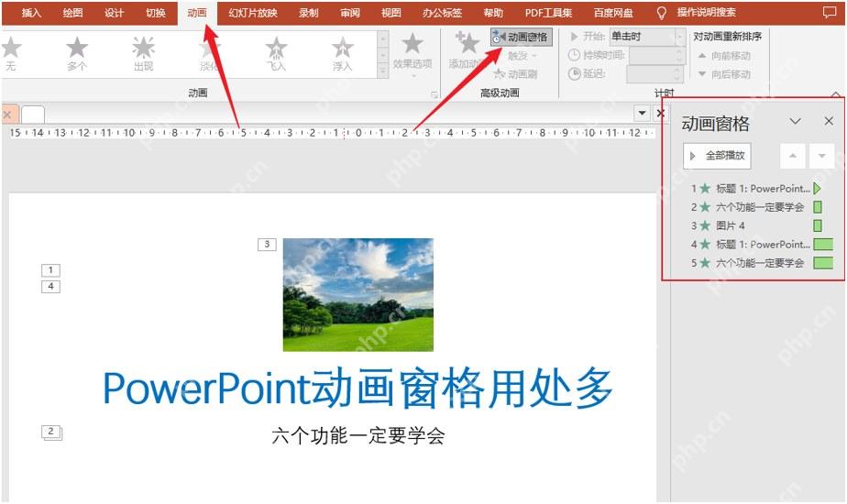Move selected animation down in the pane
847x504 pixels.
[x=821, y=156]
